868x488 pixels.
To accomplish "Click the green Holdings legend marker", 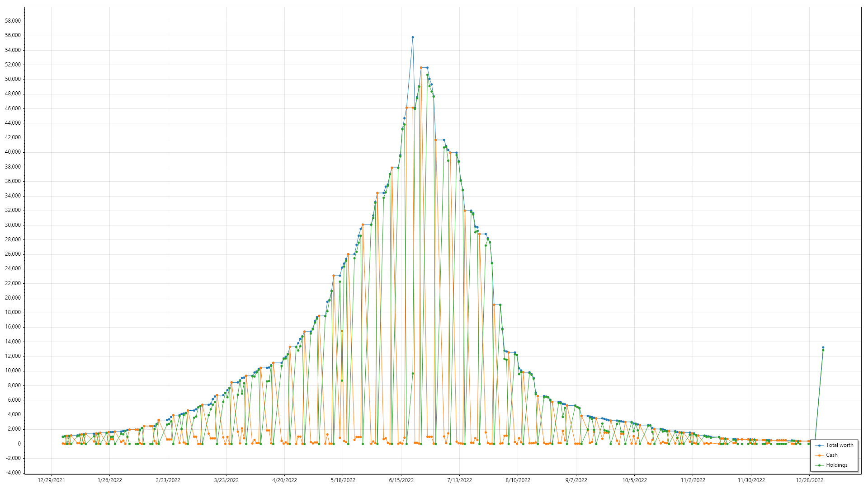I will (x=819, y=465).
